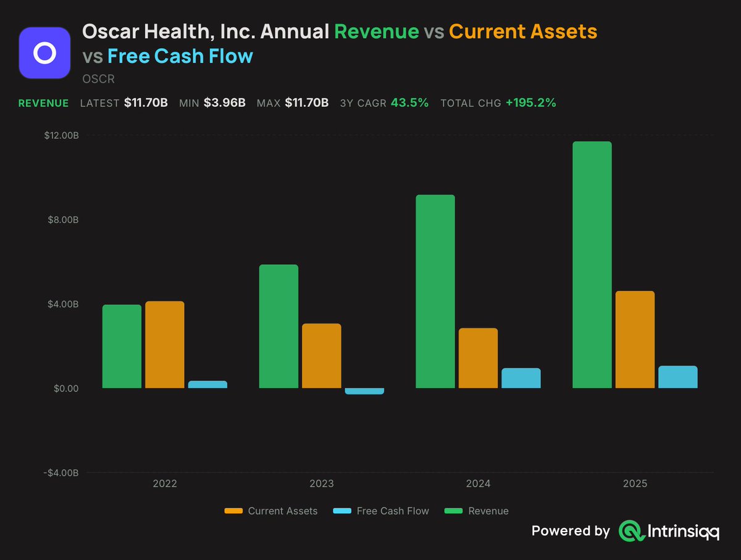Click the Intrinsiqq brand name

point(684,531)
